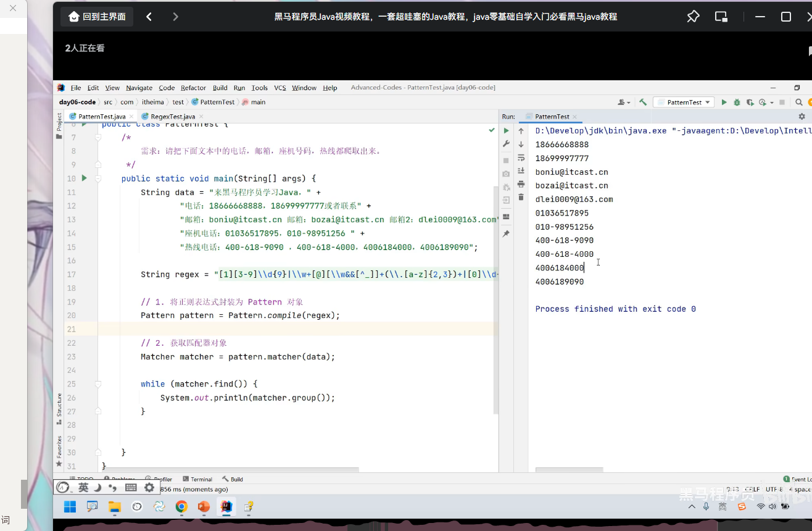
Task: Click gutter run arrow beside main method
Action: pos(85,178)
